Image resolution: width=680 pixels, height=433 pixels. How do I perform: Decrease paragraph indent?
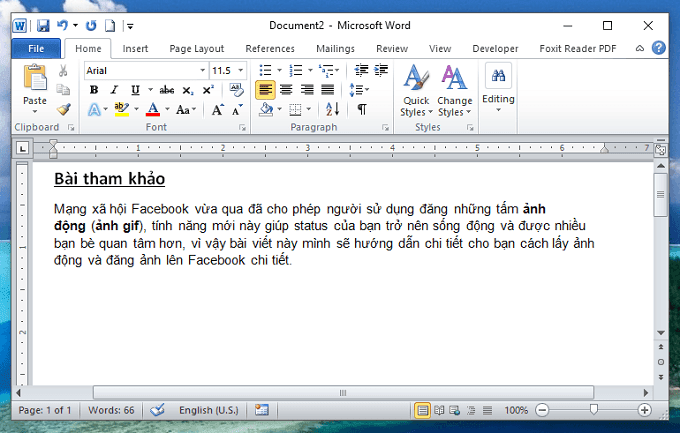(x=361, y=70)
